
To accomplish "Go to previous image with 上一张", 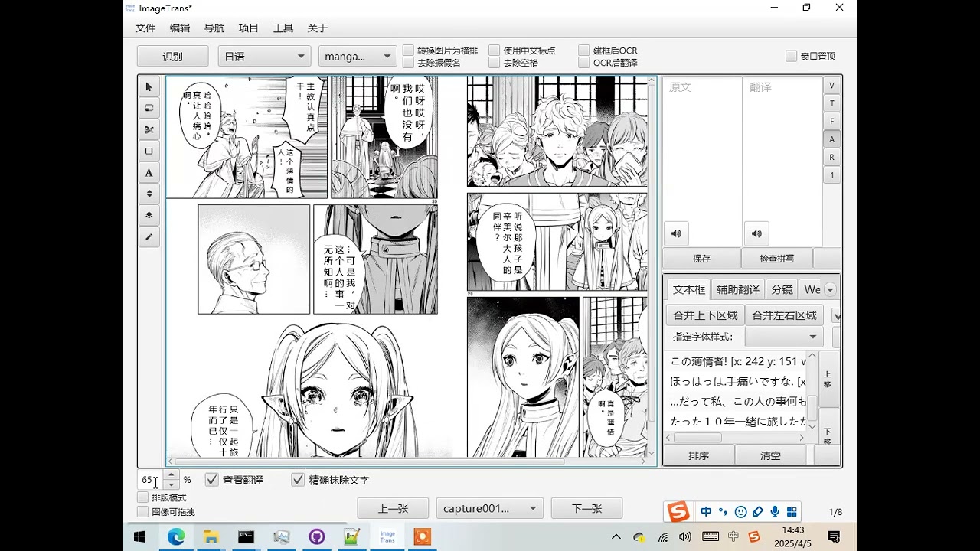I will (393, 508).
